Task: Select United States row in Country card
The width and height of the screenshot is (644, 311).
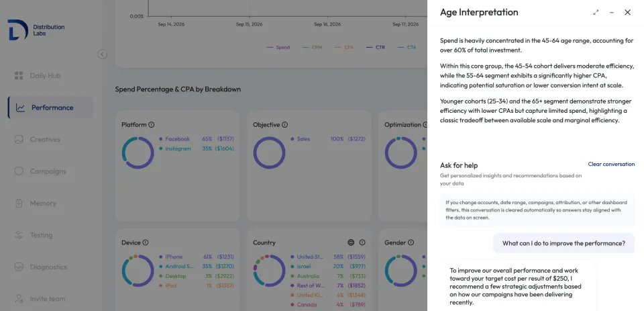Action: [328, 257]
